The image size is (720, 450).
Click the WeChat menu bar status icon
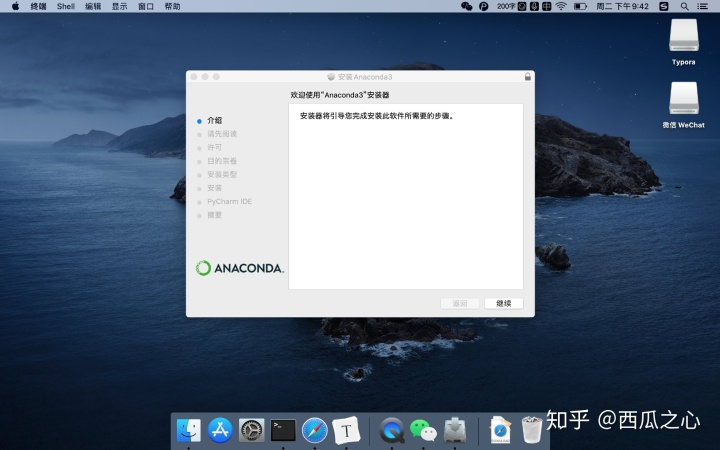click(467, 6)
